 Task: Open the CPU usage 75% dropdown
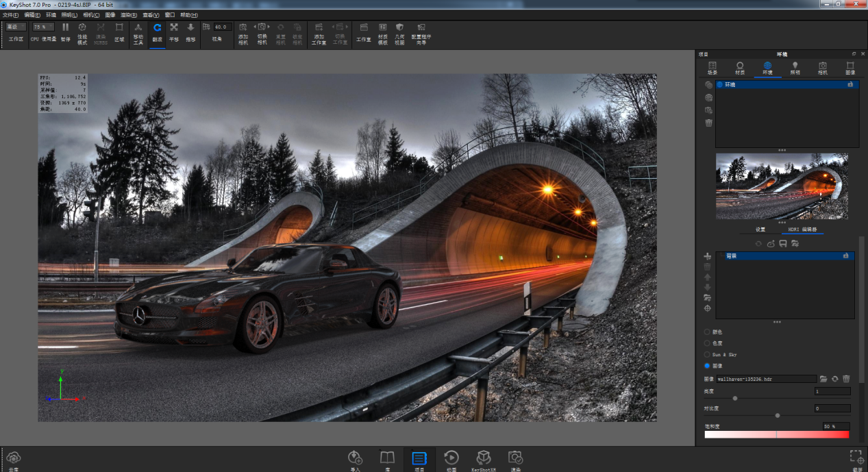[43, 27]
